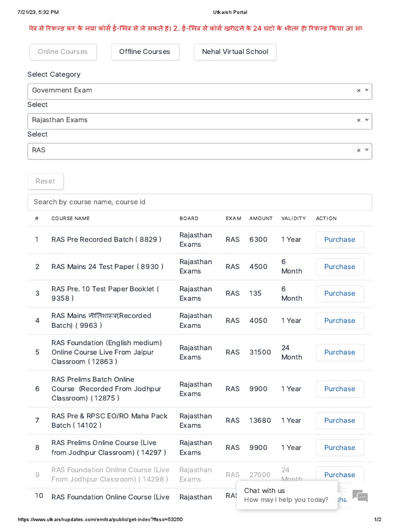Open the 'Chat with us' help bubble

point(286,495)
